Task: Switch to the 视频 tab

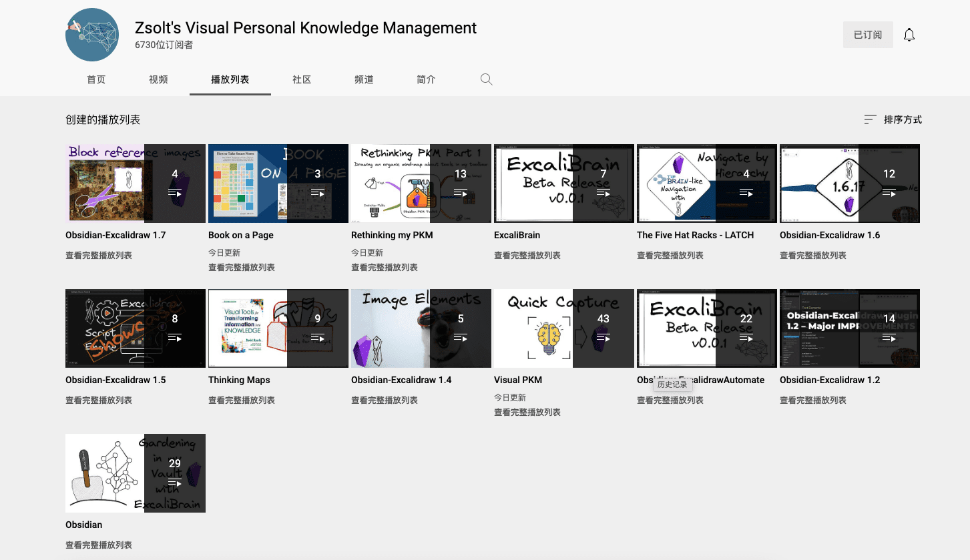Action: pyautogui.click(x=158, y=79)
